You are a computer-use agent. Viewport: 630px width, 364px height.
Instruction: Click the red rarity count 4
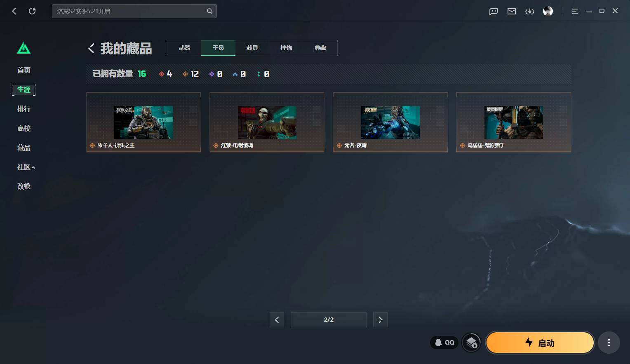coord(166,74)
